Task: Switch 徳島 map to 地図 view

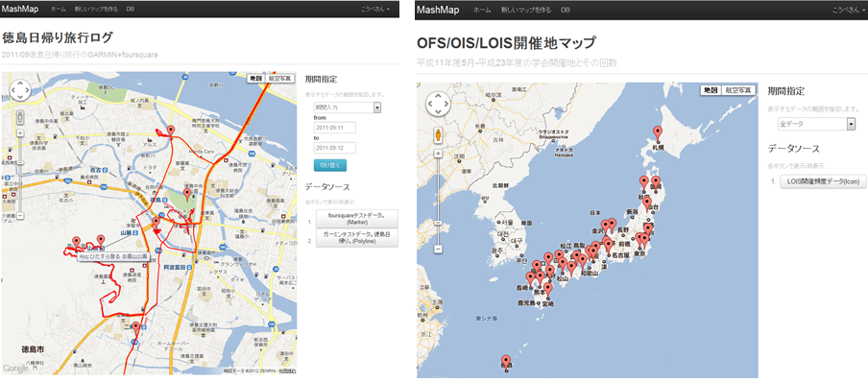Action: pyautogui.click(x=255, y=79)
